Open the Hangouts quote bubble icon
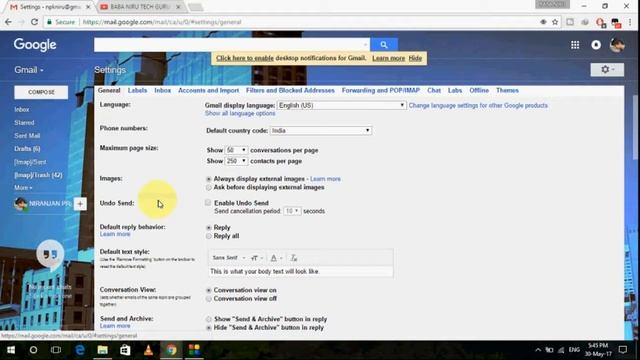 click(50, 254)
